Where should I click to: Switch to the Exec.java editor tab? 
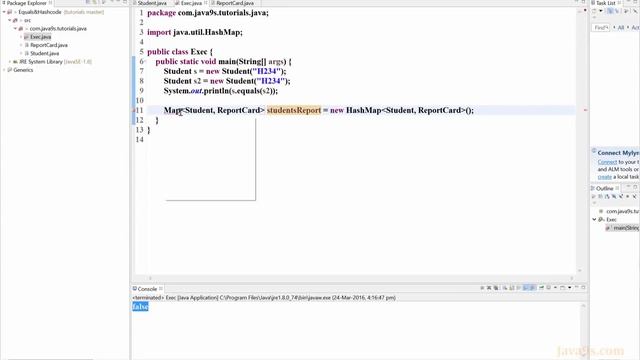point(191,3)
